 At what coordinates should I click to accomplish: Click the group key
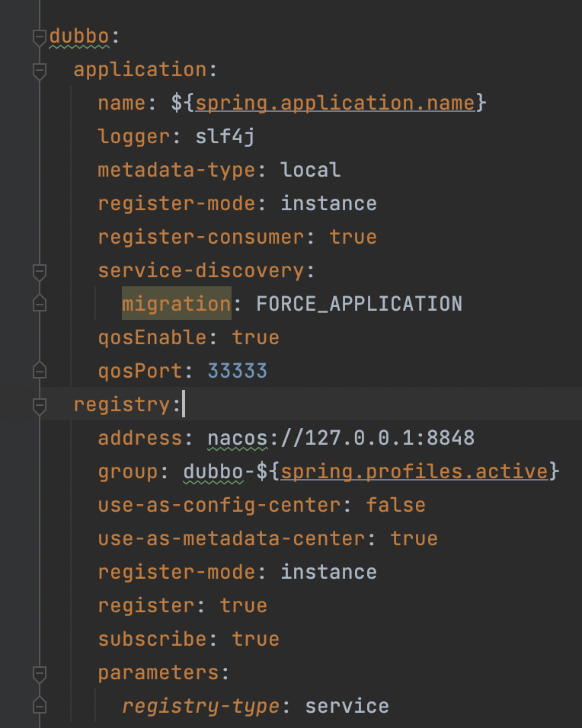coord(128,471)
